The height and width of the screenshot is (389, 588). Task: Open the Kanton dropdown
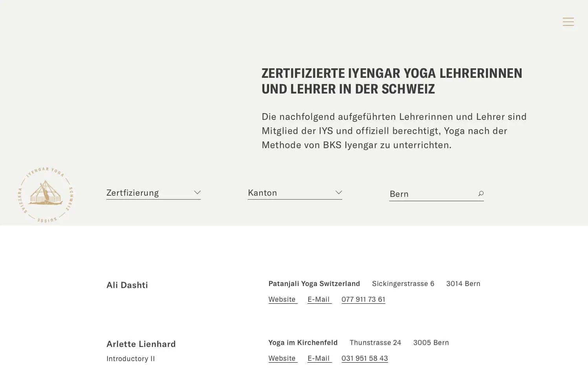coord(295,193)
